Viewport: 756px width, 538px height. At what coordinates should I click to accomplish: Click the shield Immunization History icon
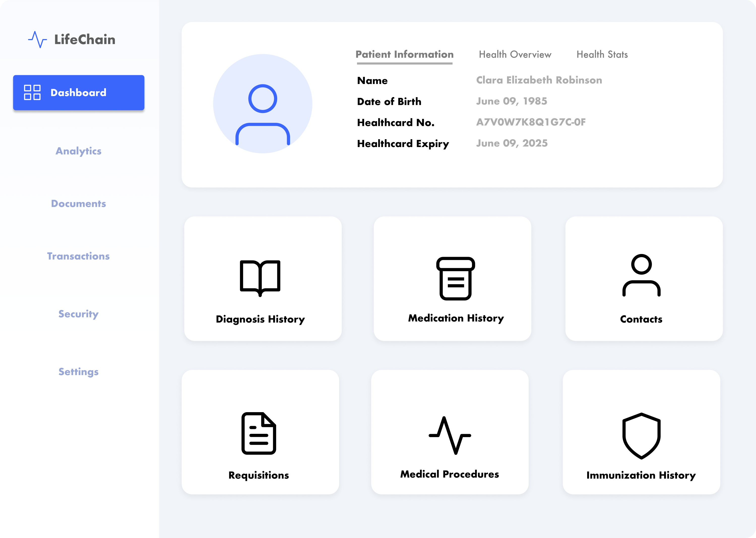(x=641, y=436)
